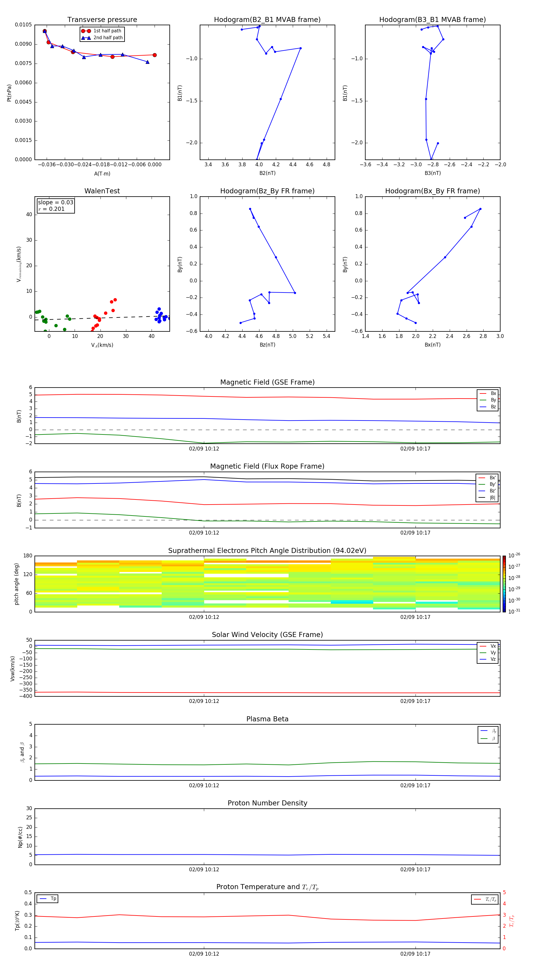The width and height of the screenshot is (535, 980).
Task: Click the "Bx(nT)" x-axis label
Action: point(432,345)
